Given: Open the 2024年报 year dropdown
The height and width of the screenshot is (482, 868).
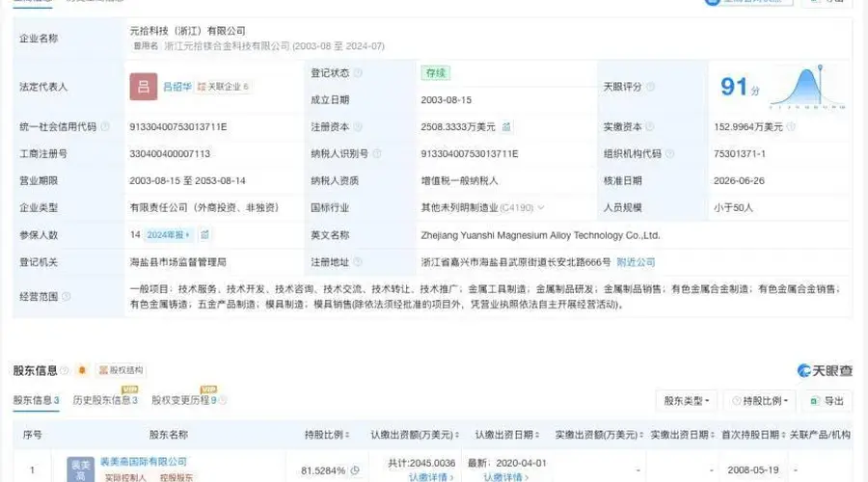Looking at the screenshot, I should [168, 235].
